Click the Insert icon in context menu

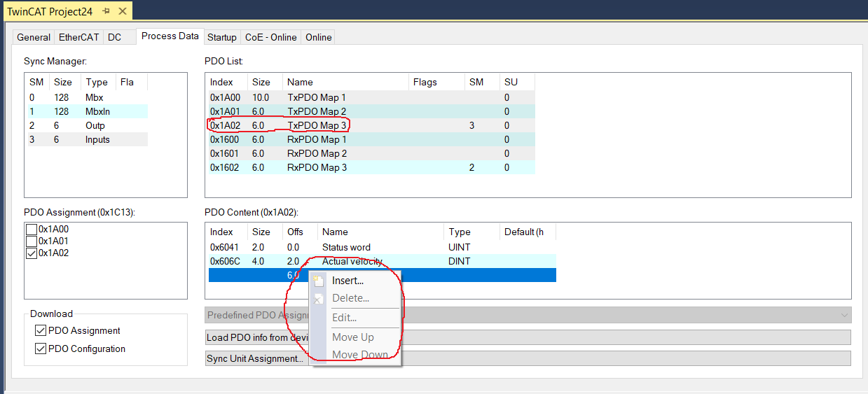click(319, 281)
